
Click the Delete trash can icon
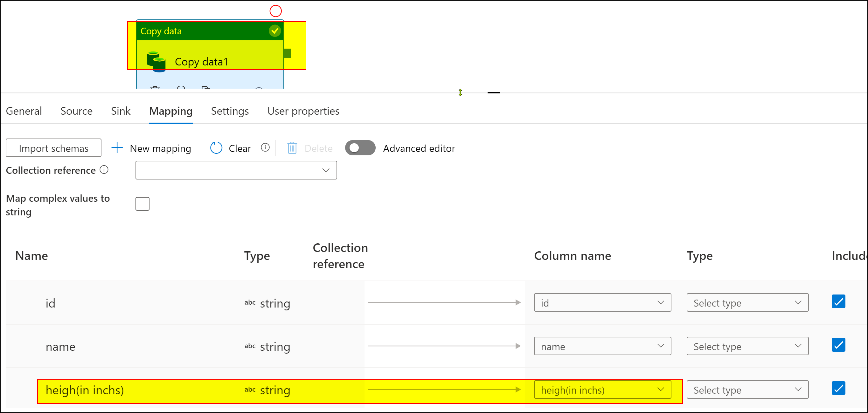tap(292, 148)
